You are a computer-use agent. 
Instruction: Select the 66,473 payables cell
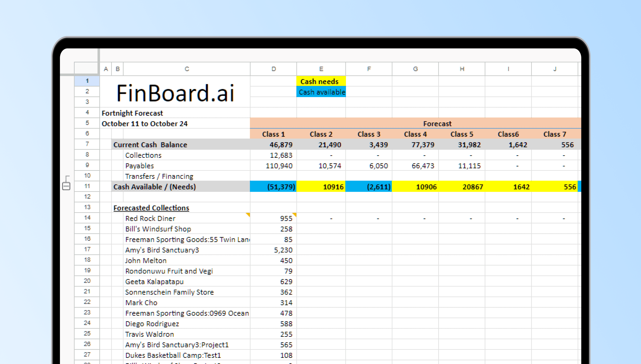tap(415, 165)
